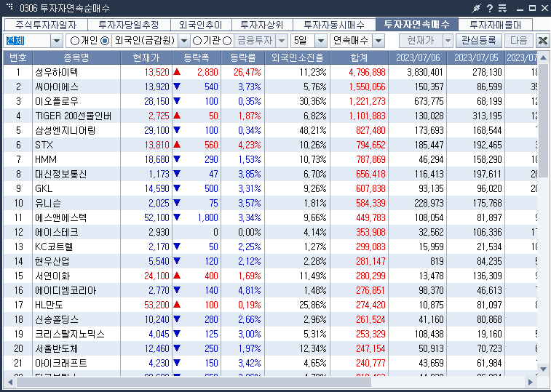Select stock 대신정보통신 in list
This screenshot has height=392, width=551.
click(60, 174)
